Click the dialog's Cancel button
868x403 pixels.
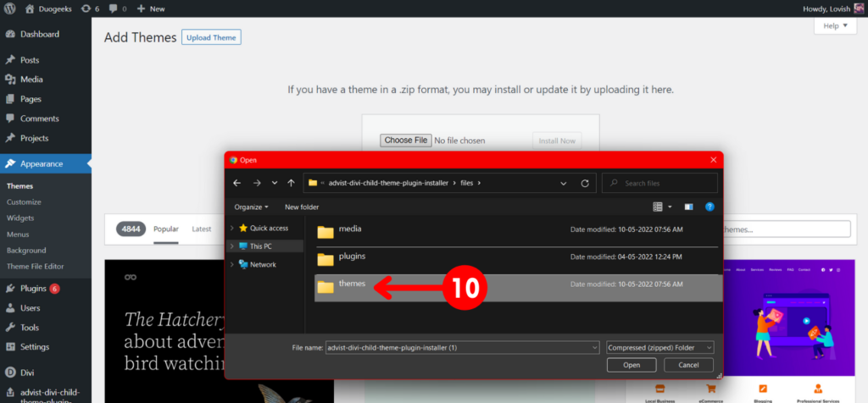click(688, 365)
